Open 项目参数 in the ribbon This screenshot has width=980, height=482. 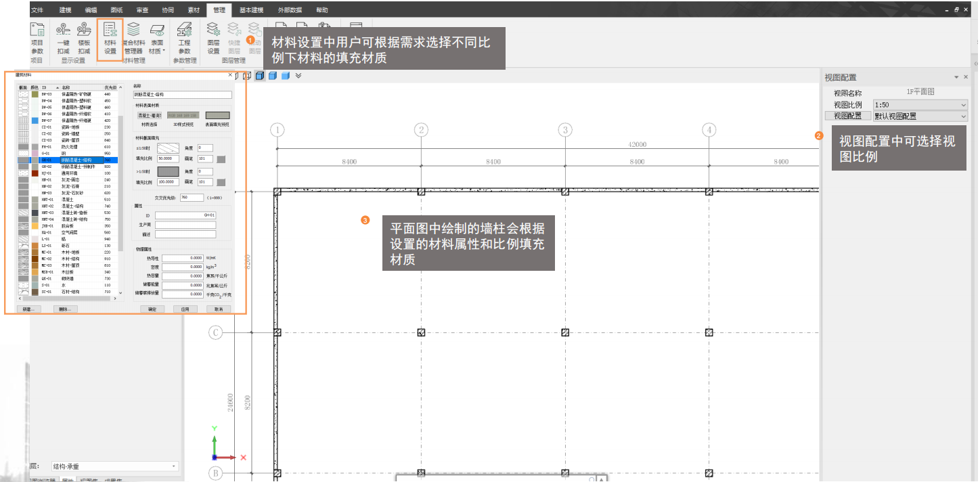point(37,39)
